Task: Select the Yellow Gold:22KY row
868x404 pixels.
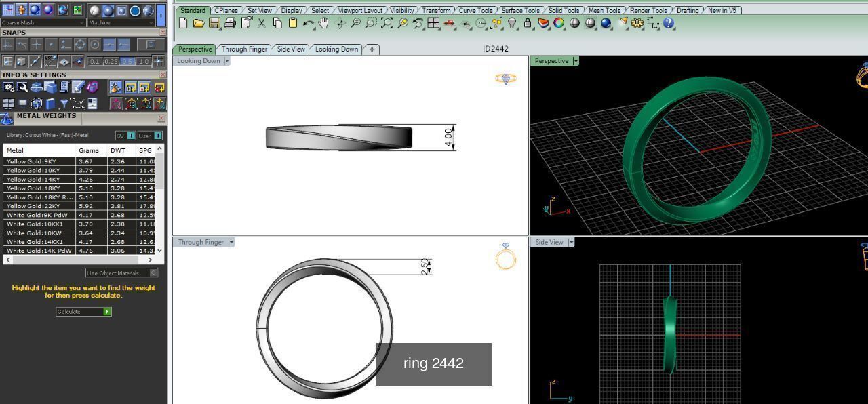Action: [79, 206]
